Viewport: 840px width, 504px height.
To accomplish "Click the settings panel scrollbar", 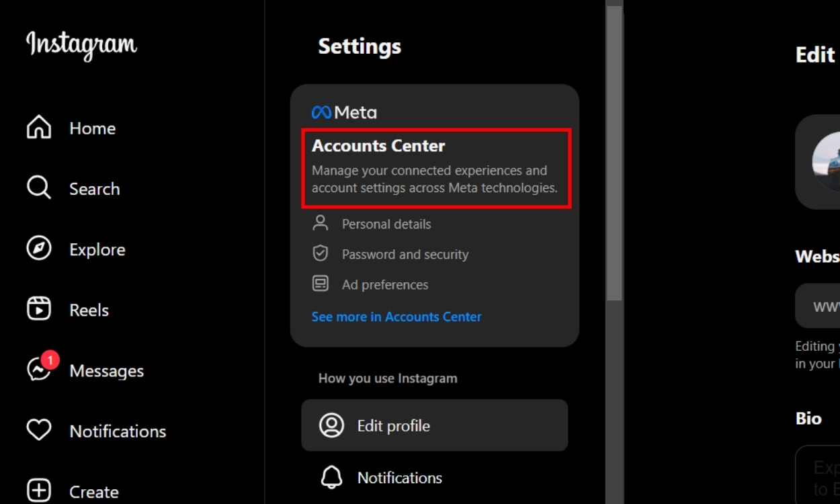I will click(614, 153).
